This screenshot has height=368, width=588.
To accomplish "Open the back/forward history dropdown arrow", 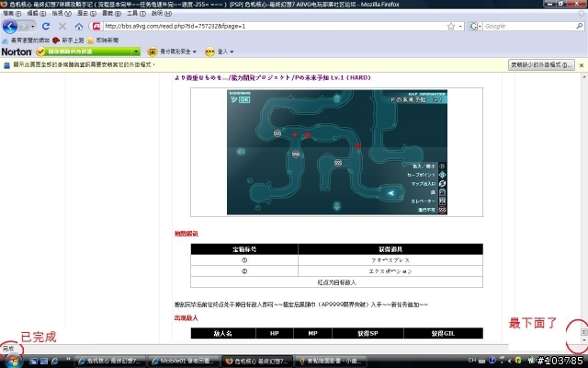I will tap(33, 27).
